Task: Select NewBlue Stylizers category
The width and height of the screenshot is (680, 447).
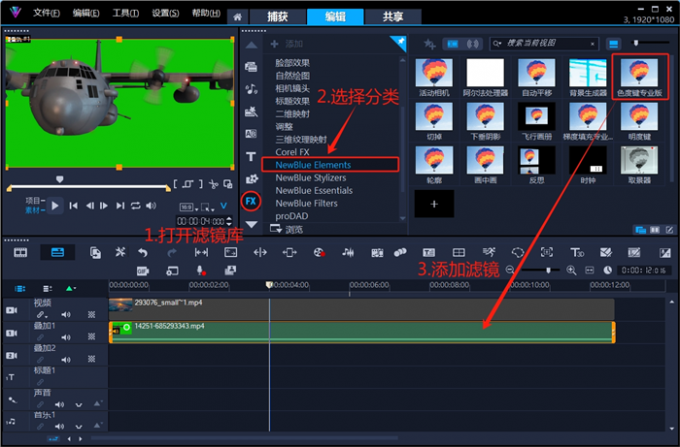Action: (316, 176)
